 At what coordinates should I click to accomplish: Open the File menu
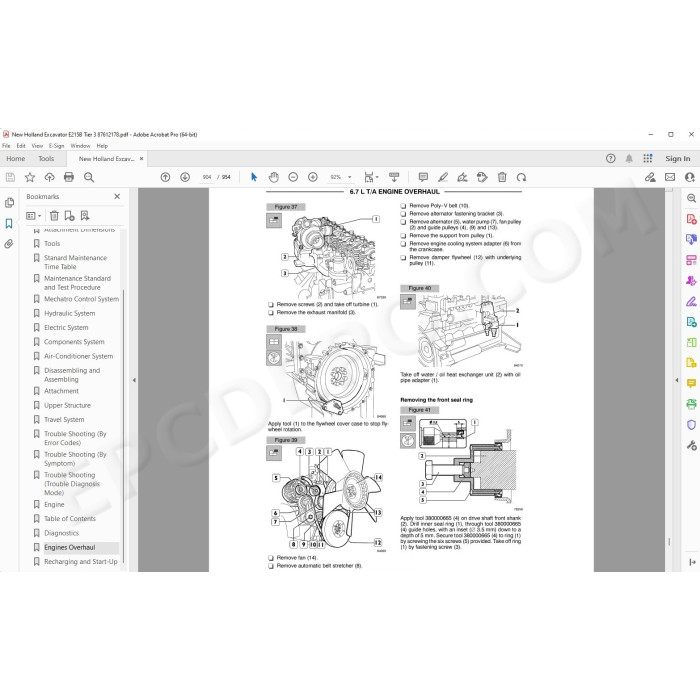tap(6, 146)
